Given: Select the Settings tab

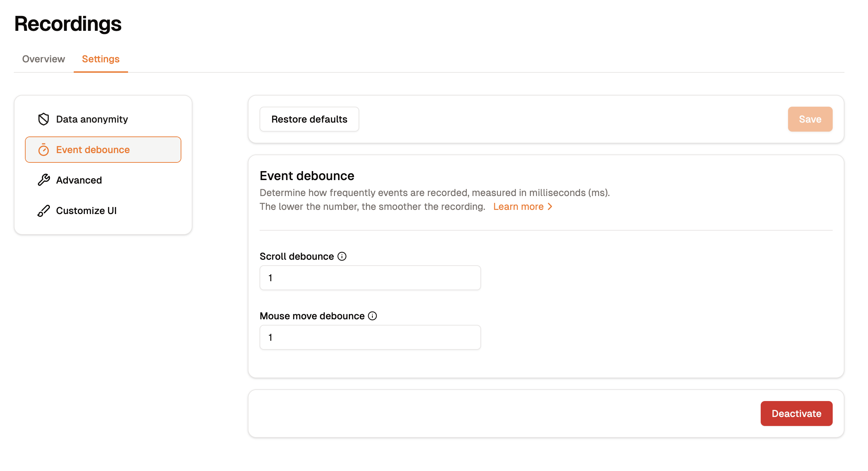Looking at the screenshot, I should 100,59.
